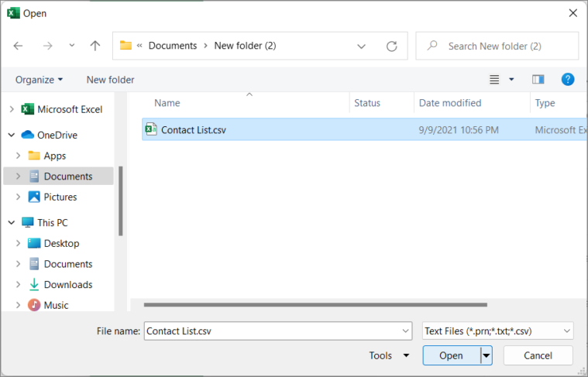Go forward with the right arrow button
The image size is (588, 377).
pos(47,46)
